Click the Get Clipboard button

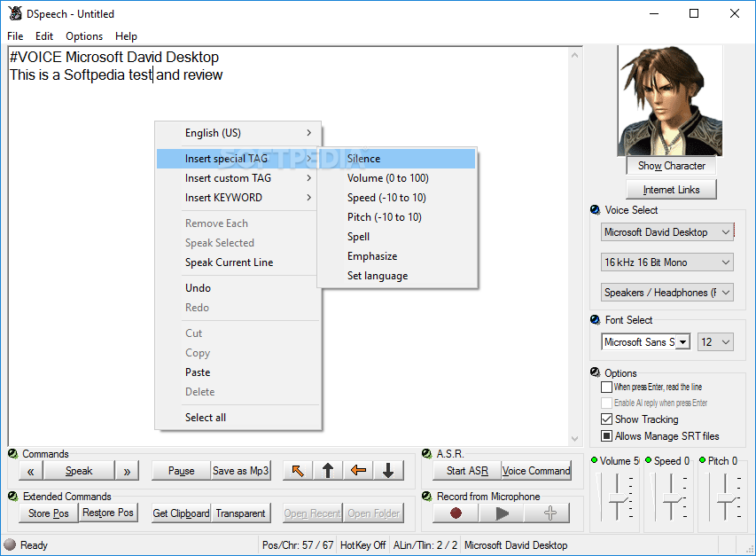coord(182,513)
